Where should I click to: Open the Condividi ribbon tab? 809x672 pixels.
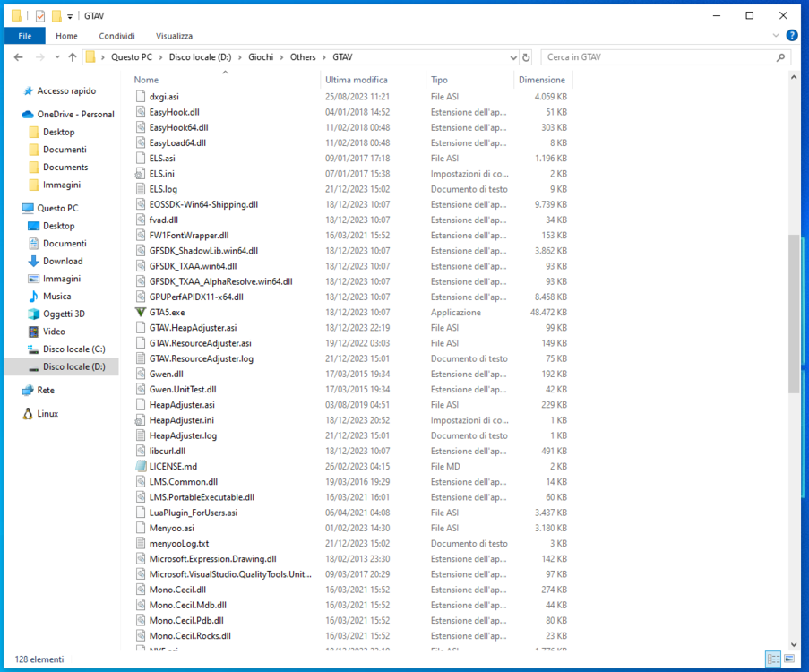116,36
